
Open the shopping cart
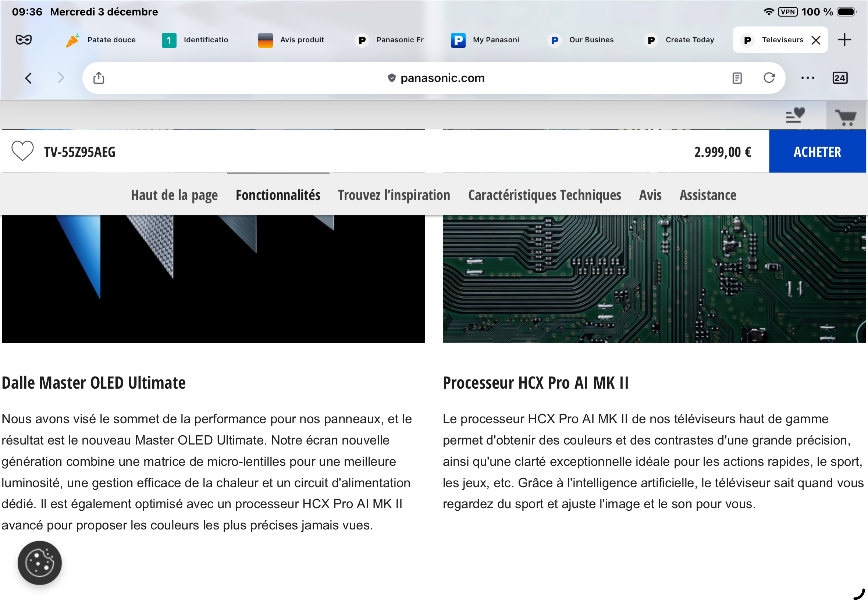pyautogui.click(x=845, y=117)
